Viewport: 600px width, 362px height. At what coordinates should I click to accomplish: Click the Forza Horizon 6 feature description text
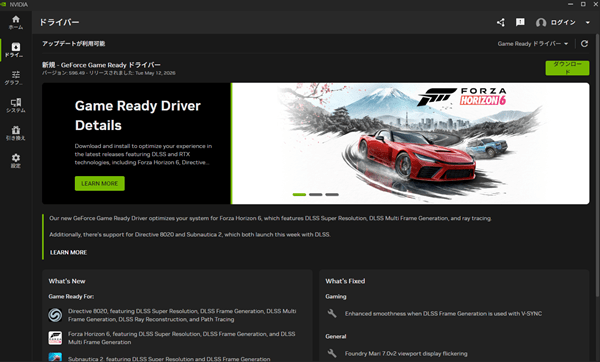coord(182,338)
